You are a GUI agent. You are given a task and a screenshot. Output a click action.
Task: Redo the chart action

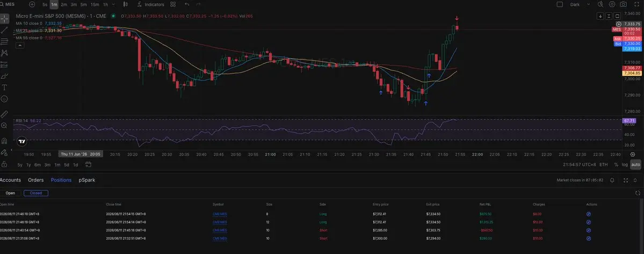click(x=199, y=4)
